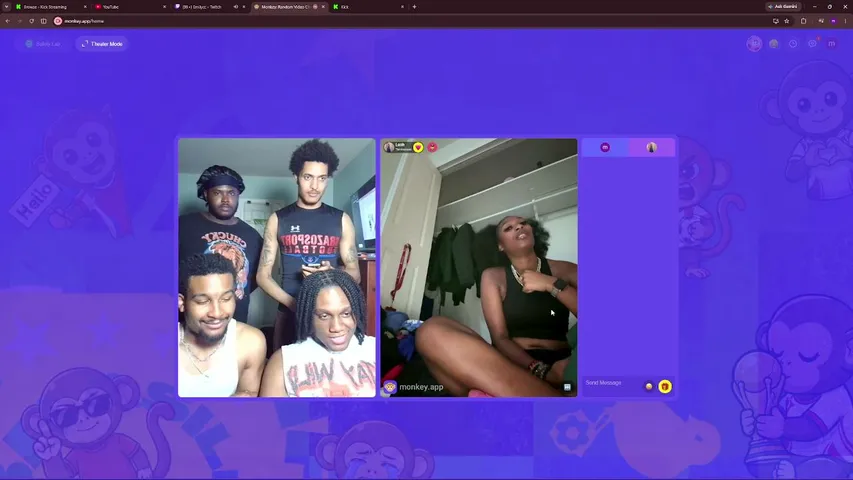Image resolution: width=853 pixels, height=480 pixels.
Task: Click the Ask Gemini button
Action: click(x=783, y=7)
